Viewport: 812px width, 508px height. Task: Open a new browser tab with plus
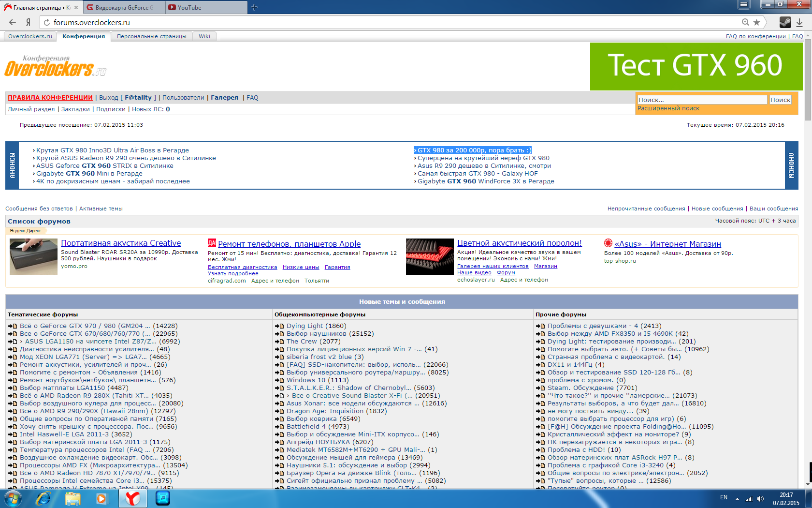(x=254, y=7)
